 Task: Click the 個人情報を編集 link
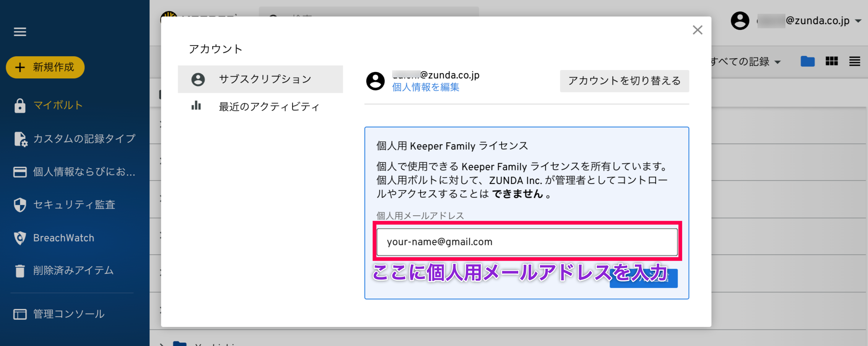tap(426, 87)
